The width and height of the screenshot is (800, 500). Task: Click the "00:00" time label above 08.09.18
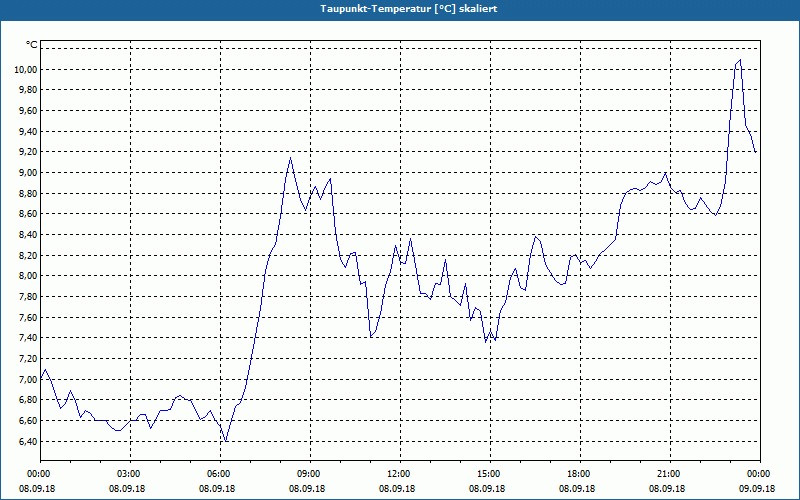[40, 474]
